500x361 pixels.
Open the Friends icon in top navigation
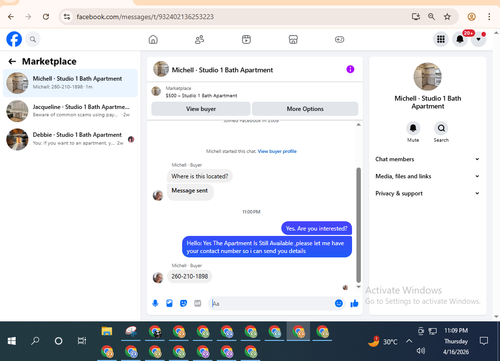(x=199, y=40)
